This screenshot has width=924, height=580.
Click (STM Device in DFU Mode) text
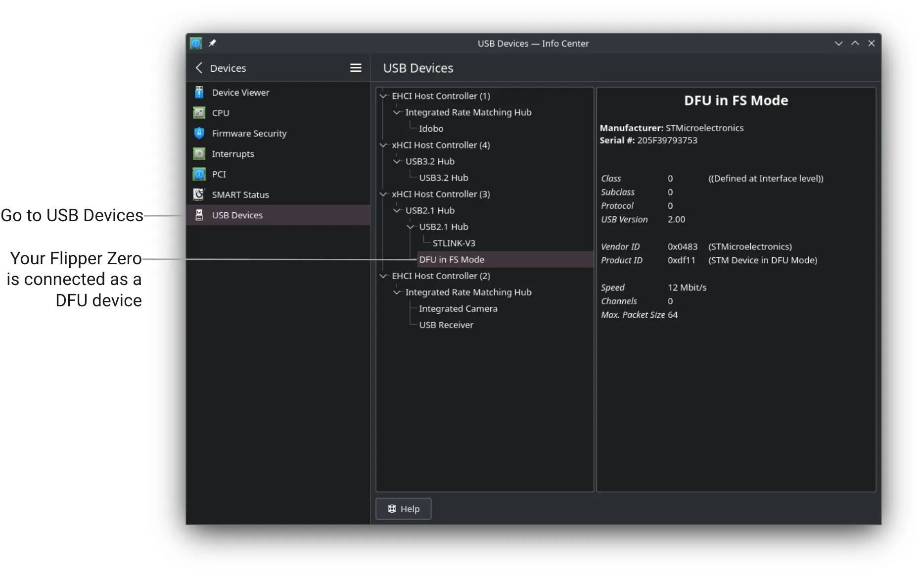click(x=762, y=260)
